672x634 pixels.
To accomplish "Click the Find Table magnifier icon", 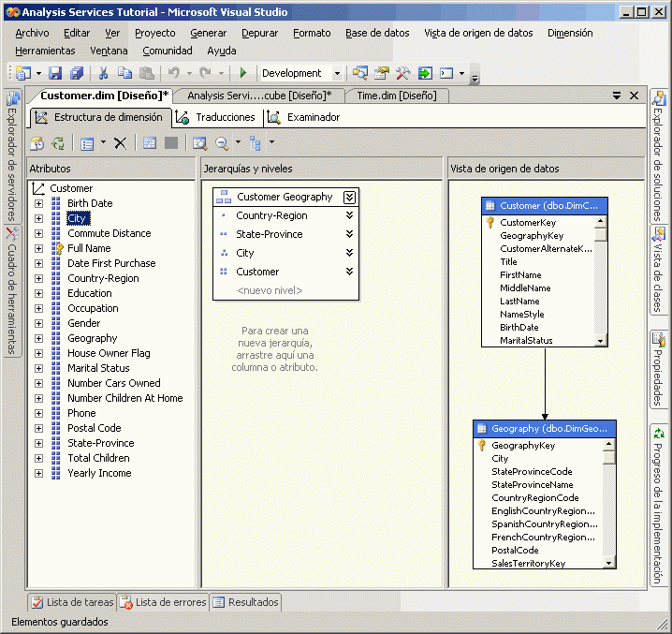I will tap(199, 143).
